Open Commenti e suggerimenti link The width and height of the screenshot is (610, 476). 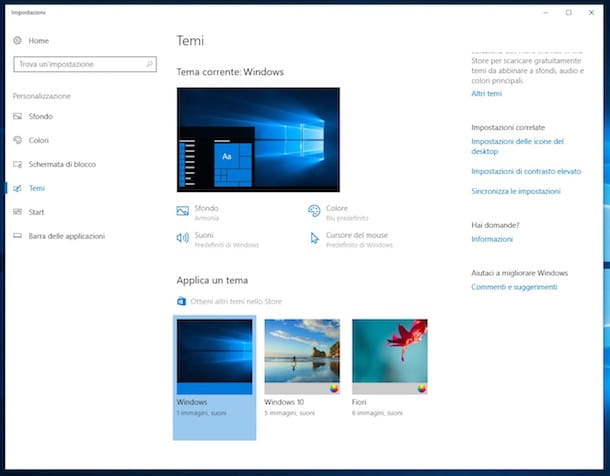(x=514, y=287)
